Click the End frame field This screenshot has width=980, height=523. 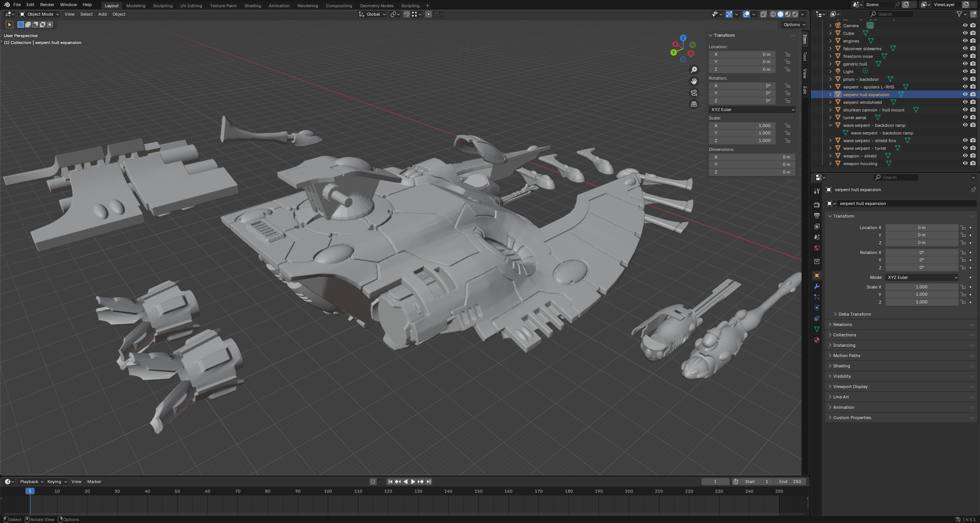pos(790,482)
